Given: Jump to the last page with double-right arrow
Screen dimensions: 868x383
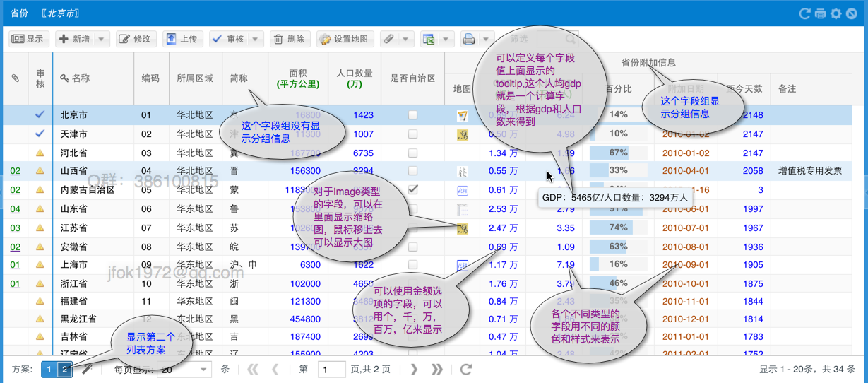Looking at the screenshot, I should (x=437, y=369).
